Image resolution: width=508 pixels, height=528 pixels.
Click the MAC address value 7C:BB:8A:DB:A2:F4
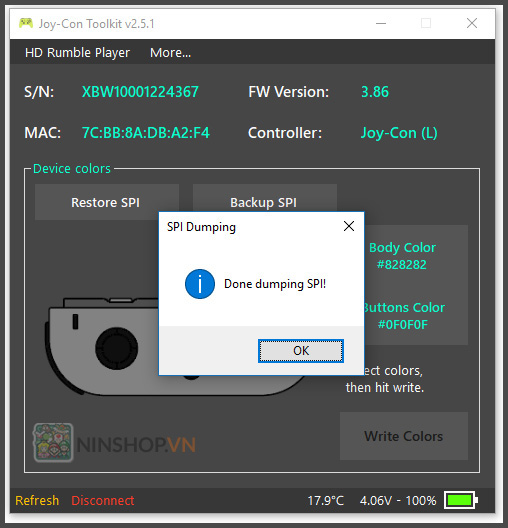coord(146,133)
